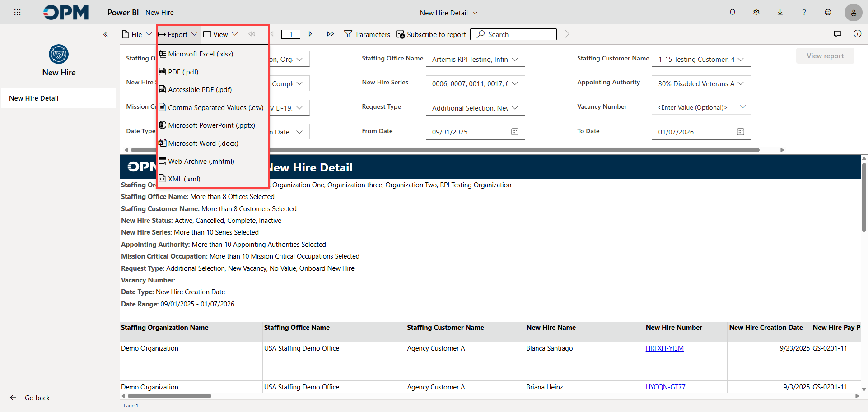Open the notifications bell
Viewport: 868px width, 412px height.
[x=733, y=12]
